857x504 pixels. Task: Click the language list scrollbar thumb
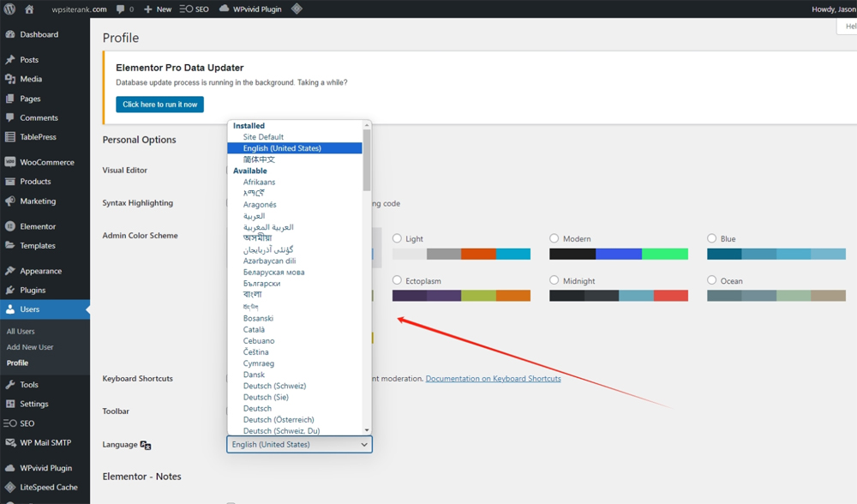coord(367,160)
